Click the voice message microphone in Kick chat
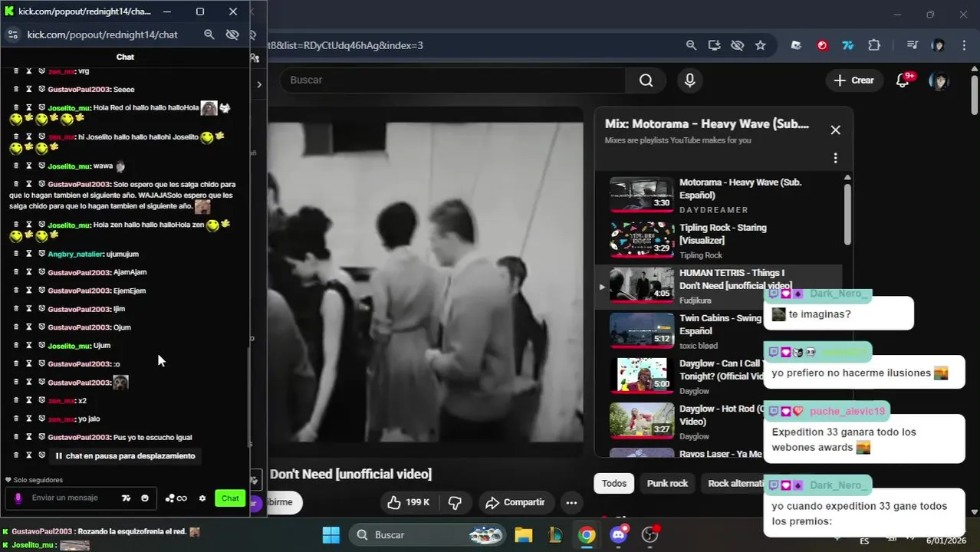Image resolution: width=980 pixels, height=552 pixels. [x=18, y=498]
